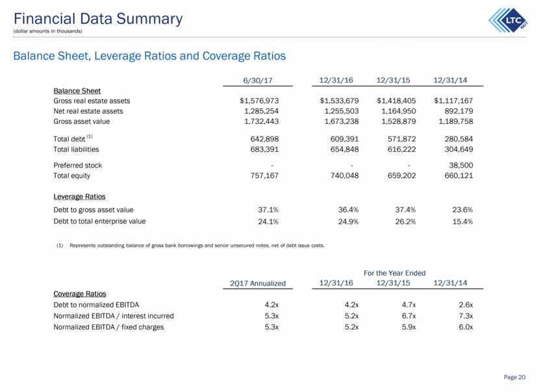Select the 12/31/16 balance sheet column header
This screenshot has width=539, height=392.
[336, 80]
